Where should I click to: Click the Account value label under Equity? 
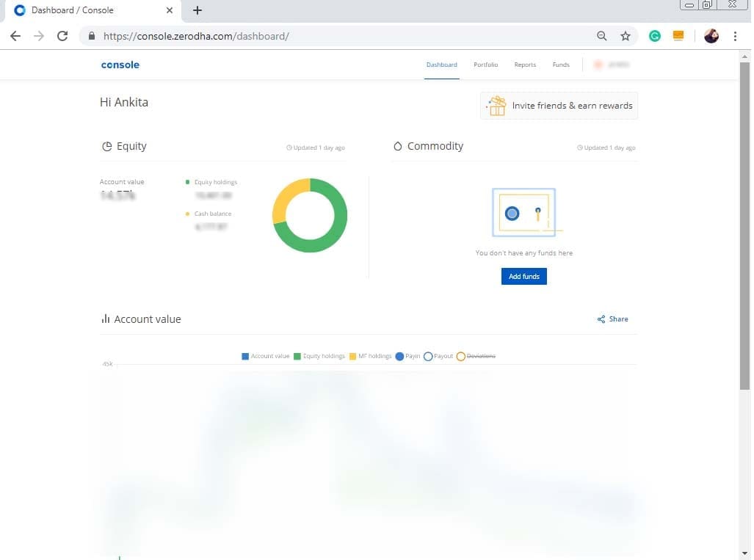122,182
